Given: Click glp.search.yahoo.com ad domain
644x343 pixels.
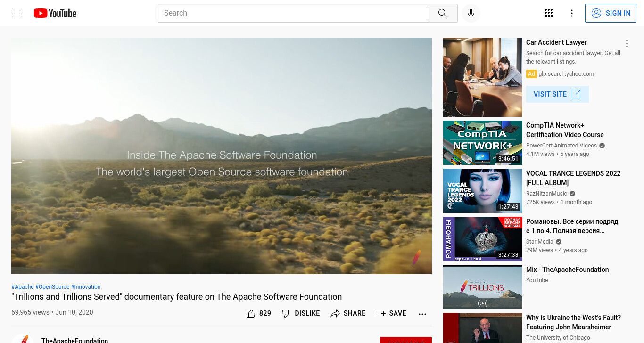Looking at the screenshot, I should (x=566, y=74).
